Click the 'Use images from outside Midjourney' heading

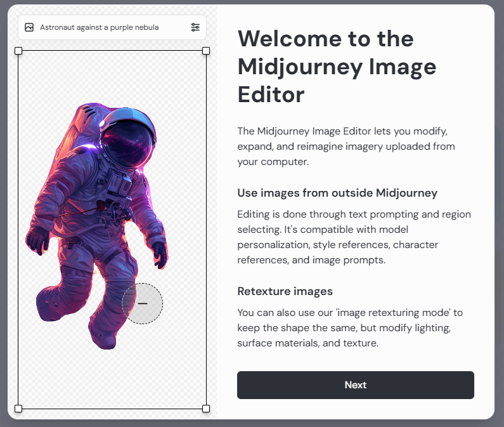(x=337, y=193)
